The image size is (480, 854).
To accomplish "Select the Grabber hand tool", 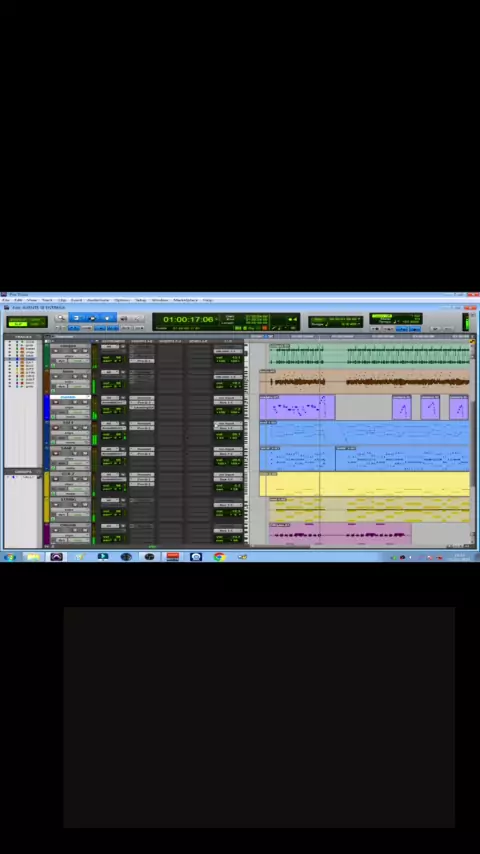I will [108, 318].
